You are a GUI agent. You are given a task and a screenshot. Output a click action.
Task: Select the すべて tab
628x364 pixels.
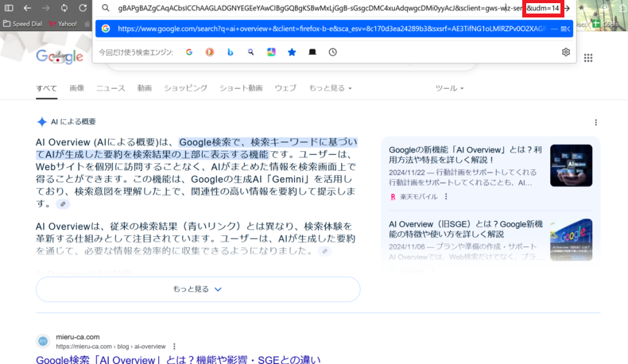tap(46, 88)
